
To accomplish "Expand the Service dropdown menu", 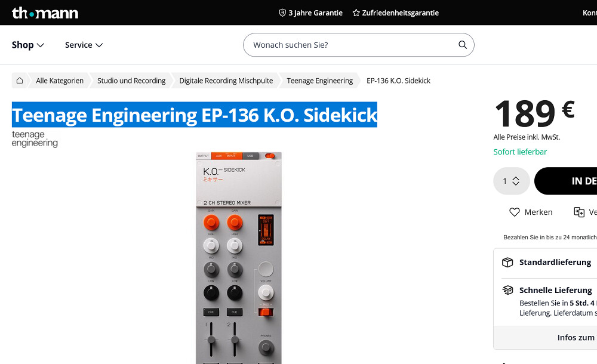I will 84,45.
